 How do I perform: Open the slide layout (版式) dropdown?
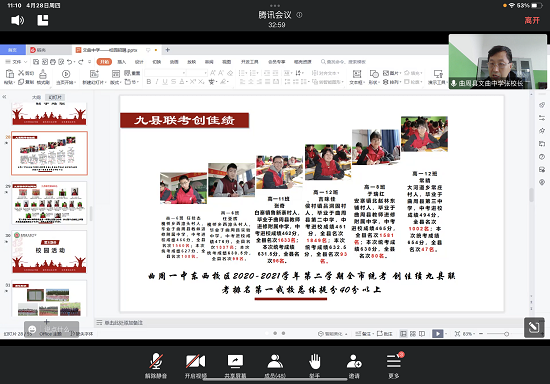tap(115, 77)
